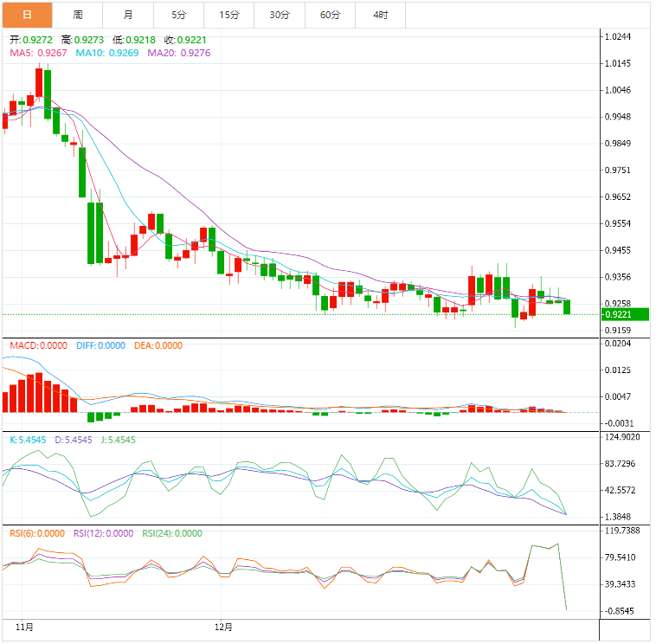
Task: Click the 1.0046 price axis value
Action: click(x=619, y=90)
